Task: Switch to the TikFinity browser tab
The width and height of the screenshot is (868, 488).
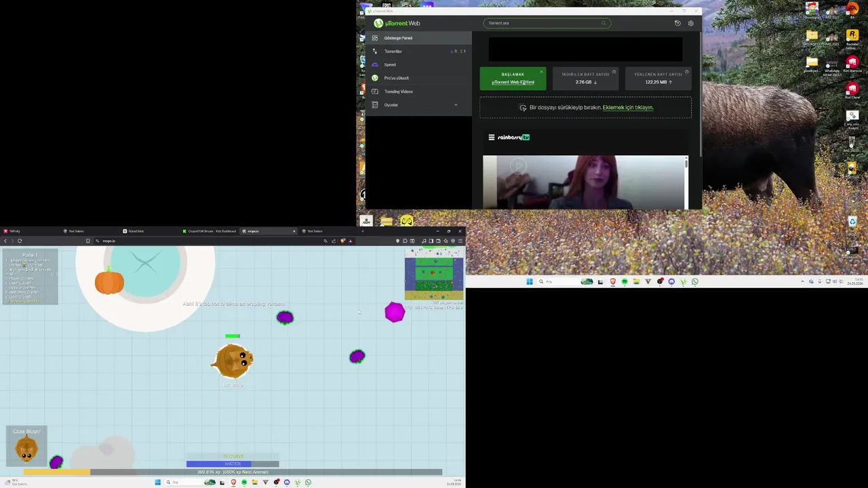Action: tap(31, 231)
